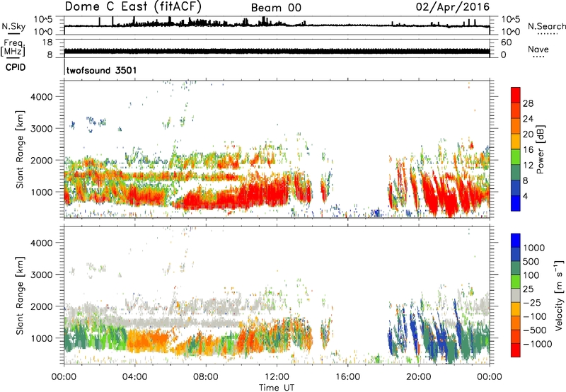Click the 'Velocity [m s-1]' colorbar title

pos(559,295)
